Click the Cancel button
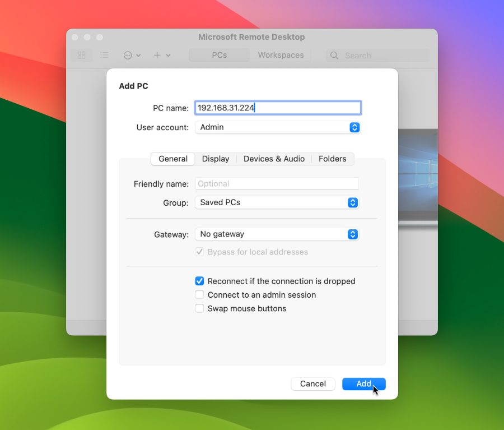Screen dimensions: 504x430 pos(312,383)
